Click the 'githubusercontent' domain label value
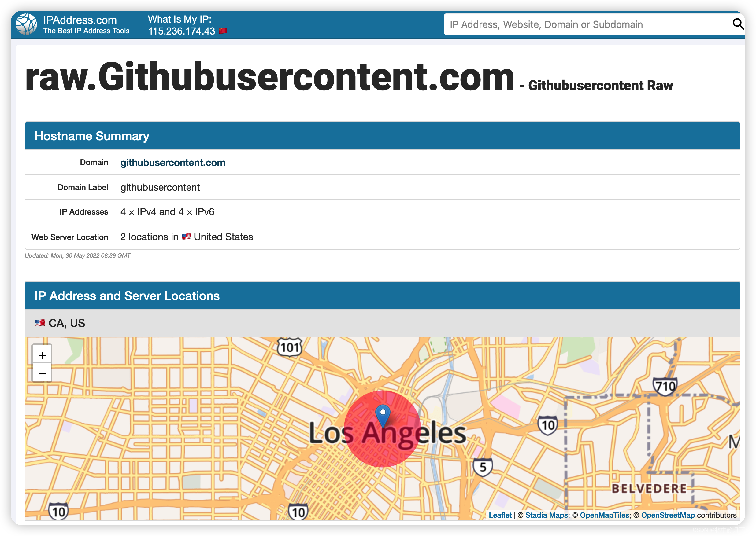This screenshot has width=756, height=536. [x=160, y=187]
